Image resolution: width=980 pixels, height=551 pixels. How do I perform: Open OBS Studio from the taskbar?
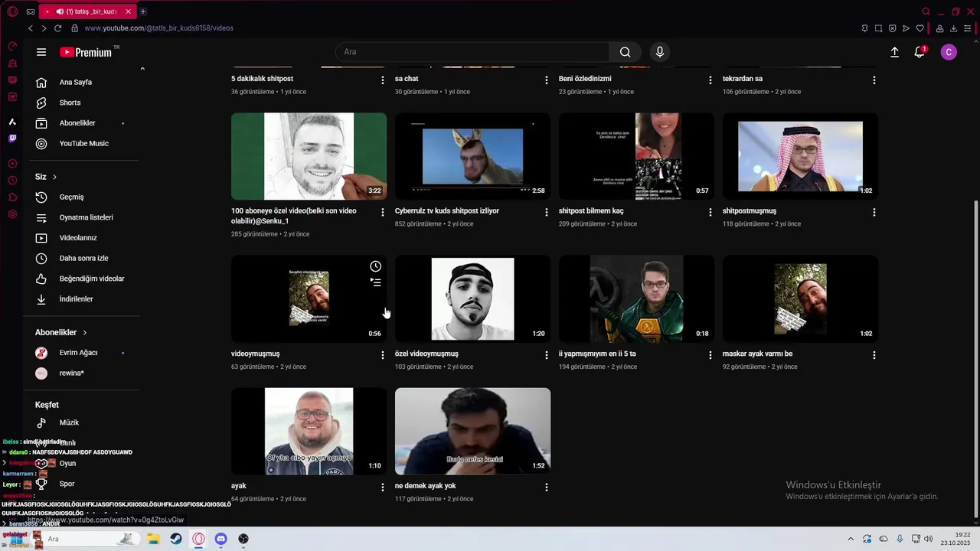(x=243, y=539)
